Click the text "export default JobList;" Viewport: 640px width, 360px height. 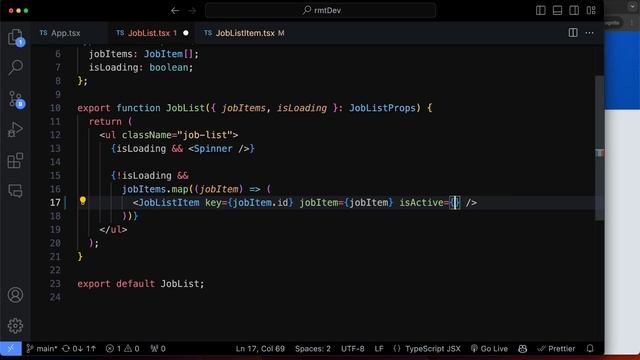pos(141,284)
